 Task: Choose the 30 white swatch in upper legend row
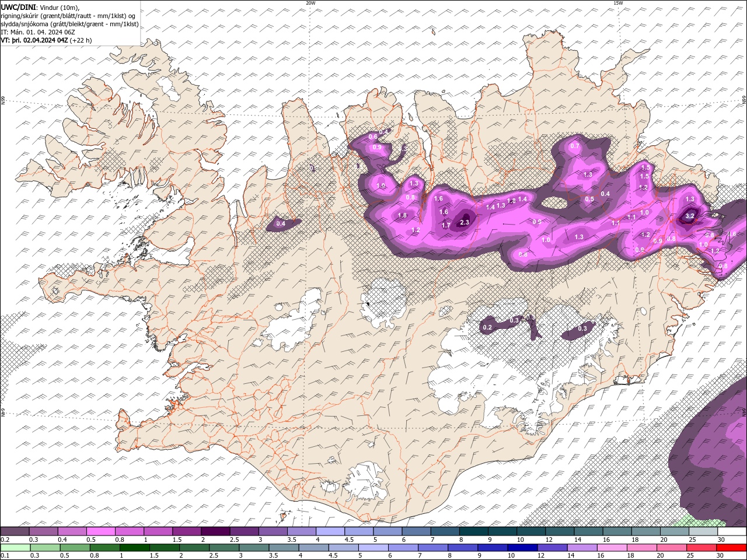(732, 531)
